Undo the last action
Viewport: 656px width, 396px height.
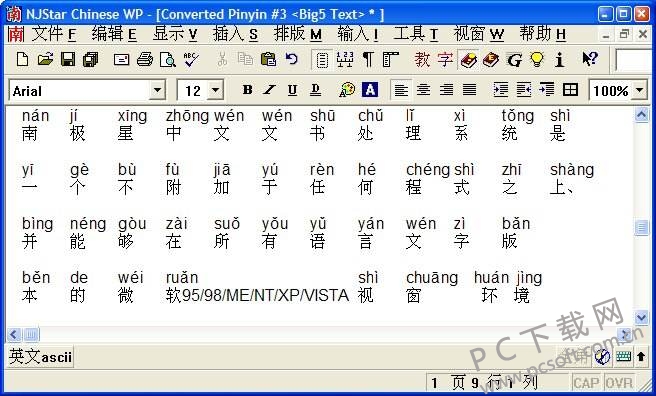291,59
